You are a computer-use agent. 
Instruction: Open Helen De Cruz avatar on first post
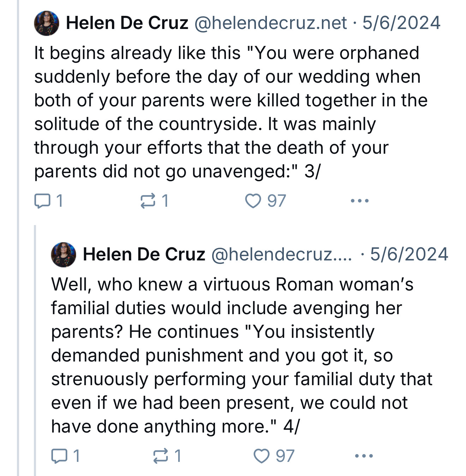click(47, 23)
